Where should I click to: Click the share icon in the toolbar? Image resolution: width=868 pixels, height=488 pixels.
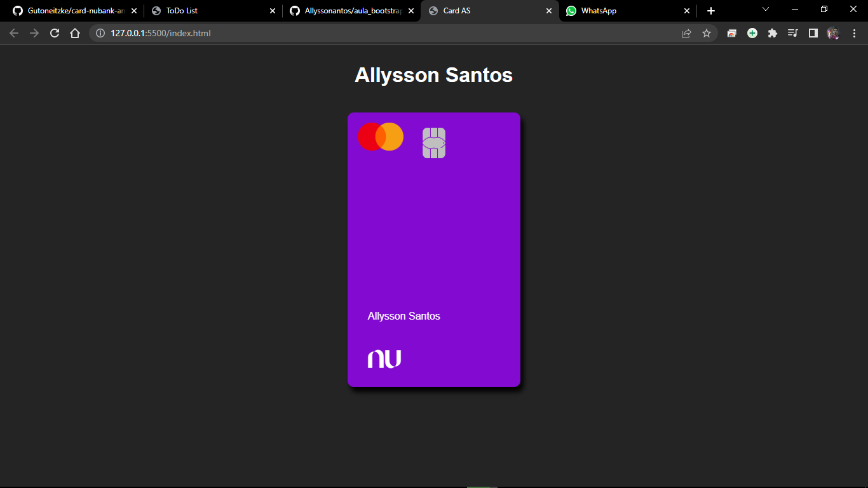[686, 33]
